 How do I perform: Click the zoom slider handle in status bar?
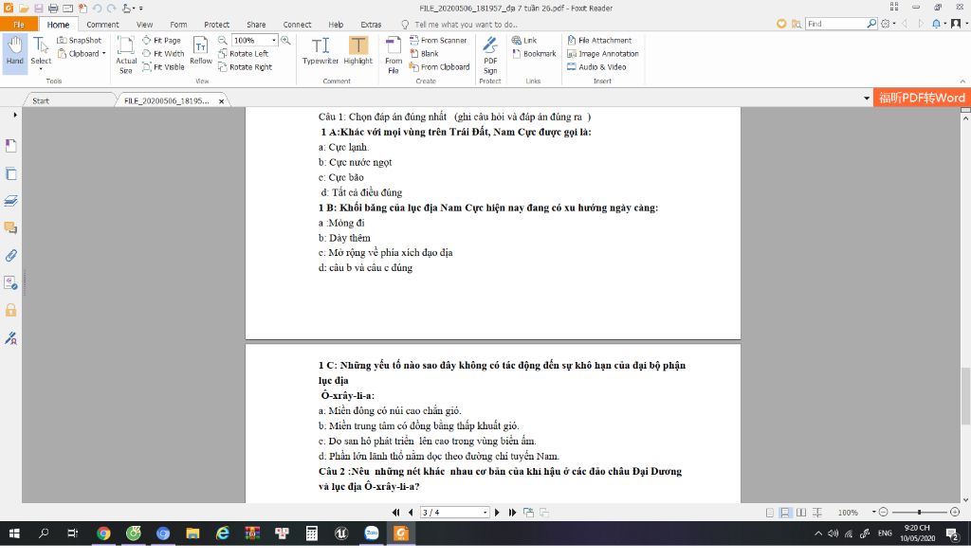[920, 513]
